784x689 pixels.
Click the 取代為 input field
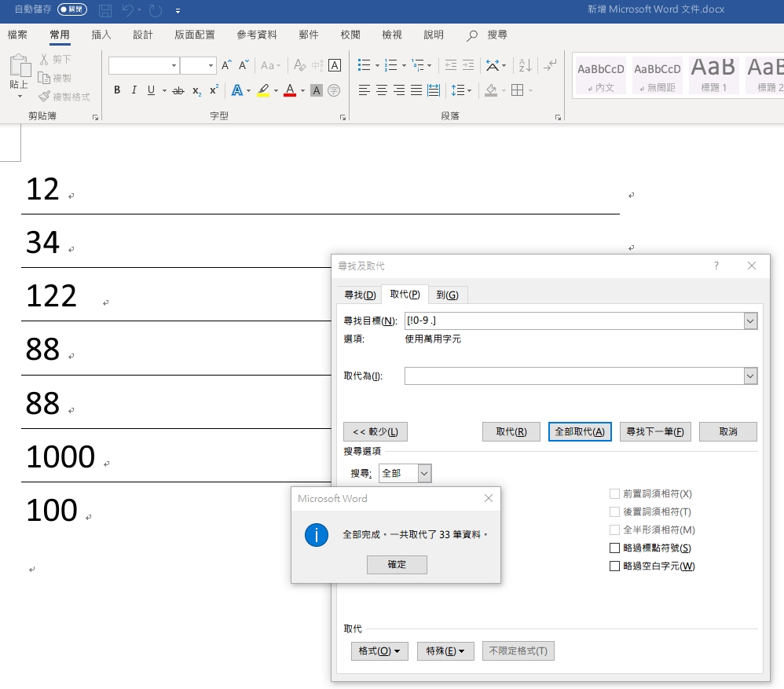point(573,376)
